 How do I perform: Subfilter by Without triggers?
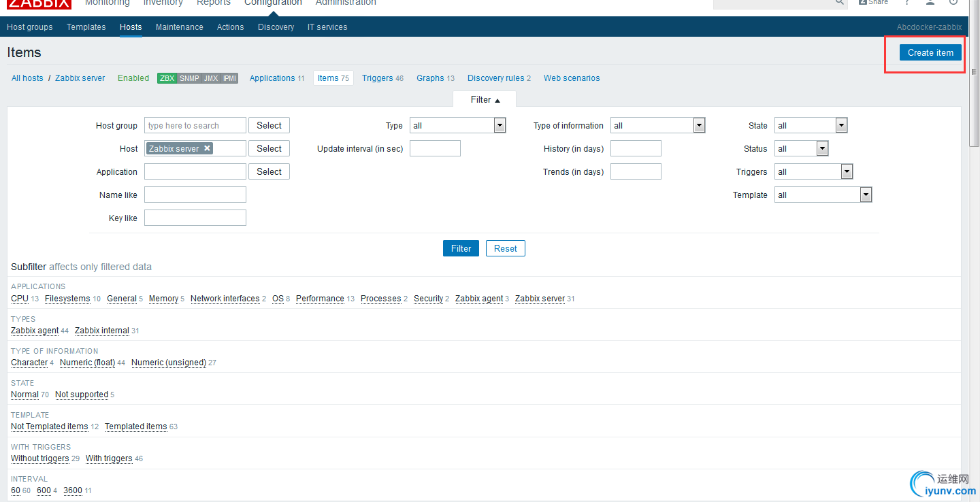click(x=40, y=458)
